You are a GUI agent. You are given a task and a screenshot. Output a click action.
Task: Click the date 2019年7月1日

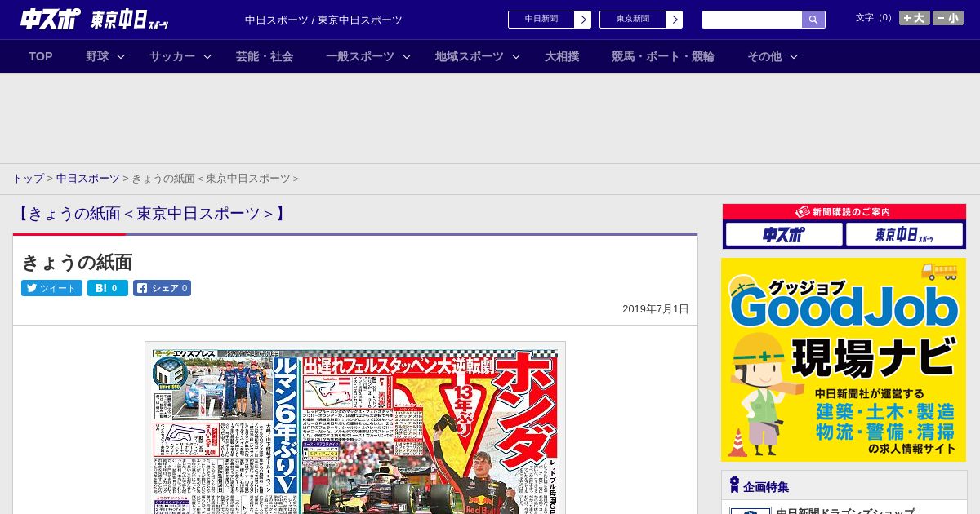pos(656,309)
